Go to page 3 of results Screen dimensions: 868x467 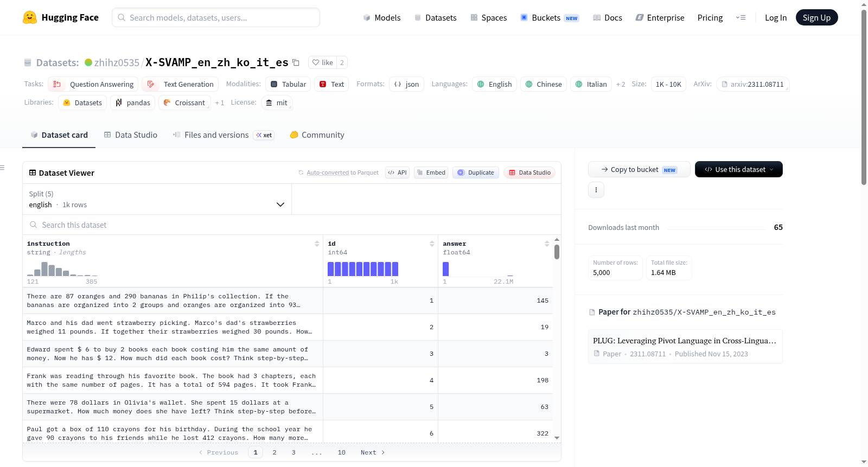293,452
